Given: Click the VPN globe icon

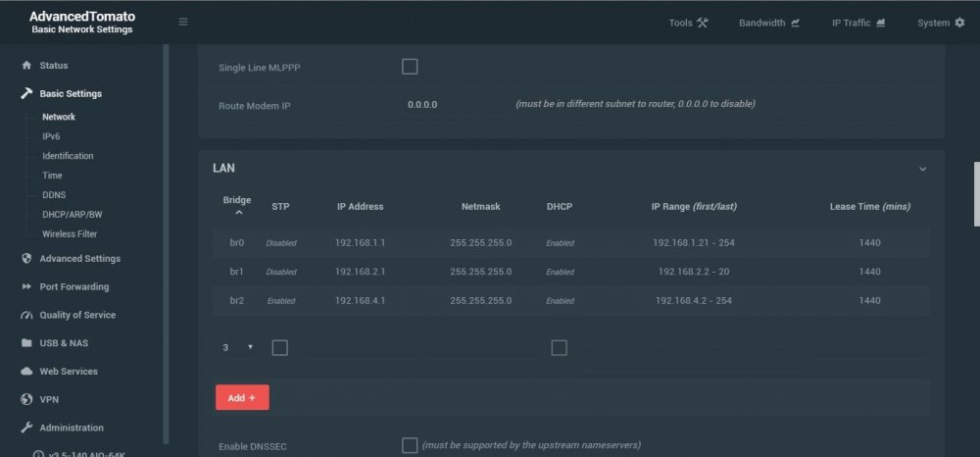Looking at the screenshot, I should [x=26, y=399].
